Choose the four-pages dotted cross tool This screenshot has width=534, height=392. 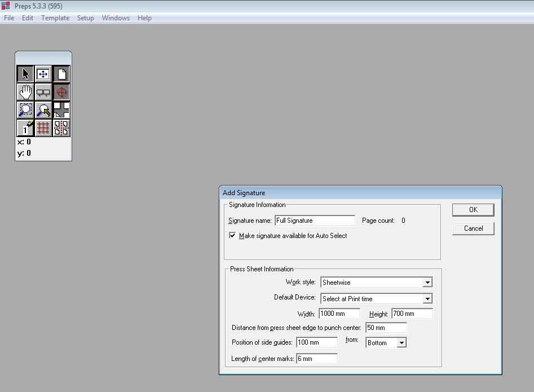[61, 128]
